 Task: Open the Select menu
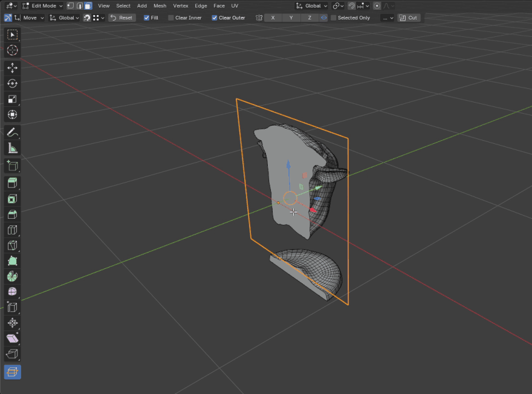click(123, 6)
